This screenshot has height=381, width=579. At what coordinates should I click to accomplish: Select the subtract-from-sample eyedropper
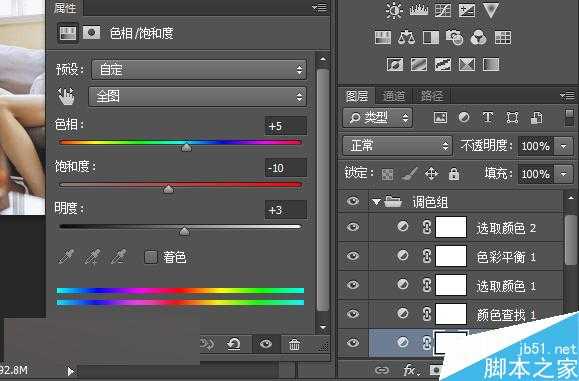point(119,257)
